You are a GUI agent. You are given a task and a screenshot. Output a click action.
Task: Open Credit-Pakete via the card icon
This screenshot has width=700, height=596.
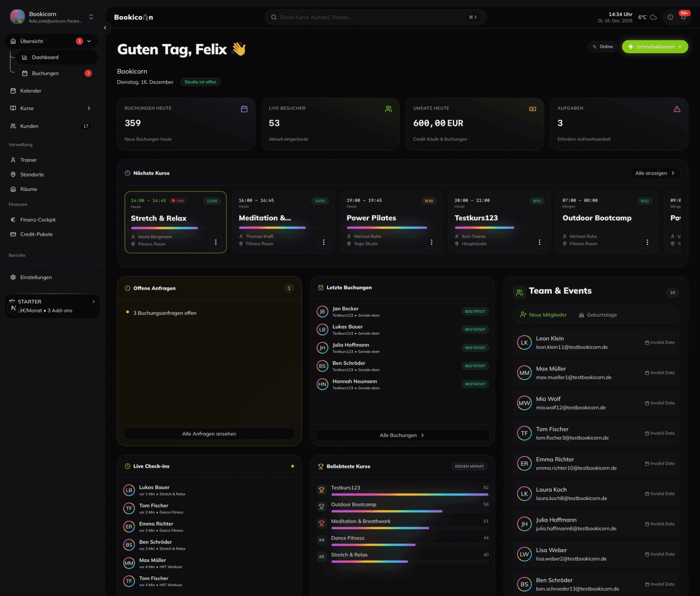[x=13, y=234]
